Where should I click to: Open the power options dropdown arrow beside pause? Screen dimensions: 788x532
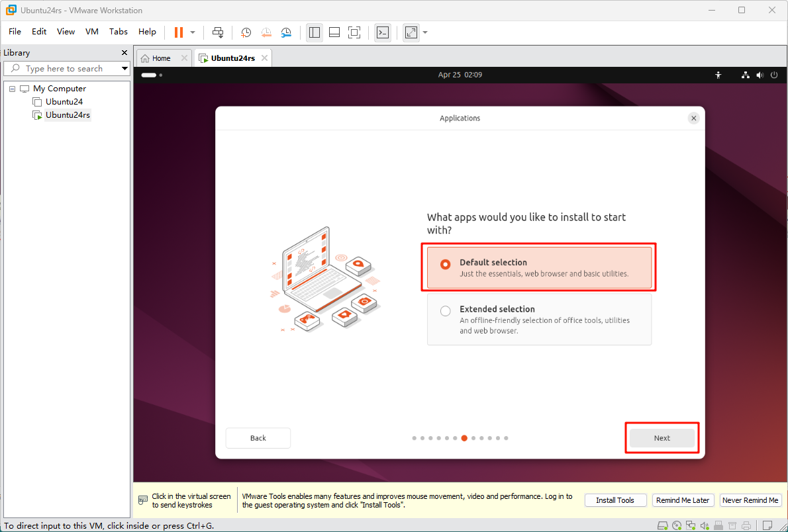coord(193,32)
